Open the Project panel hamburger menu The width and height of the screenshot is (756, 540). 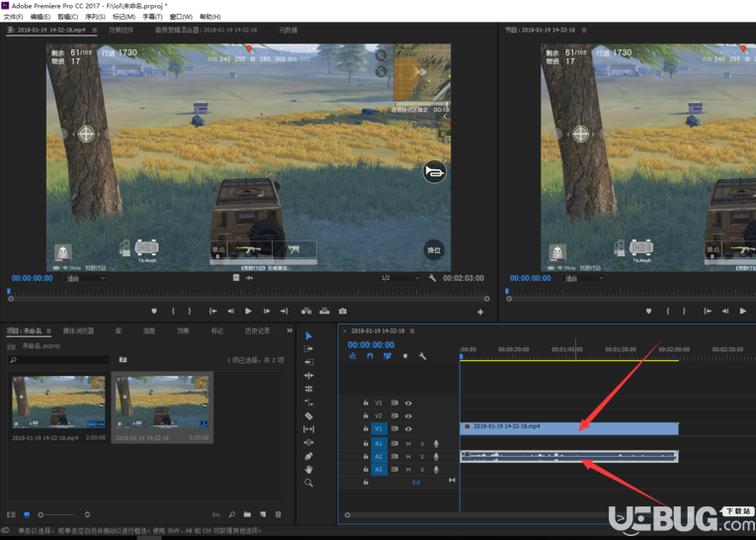[48, 331]
